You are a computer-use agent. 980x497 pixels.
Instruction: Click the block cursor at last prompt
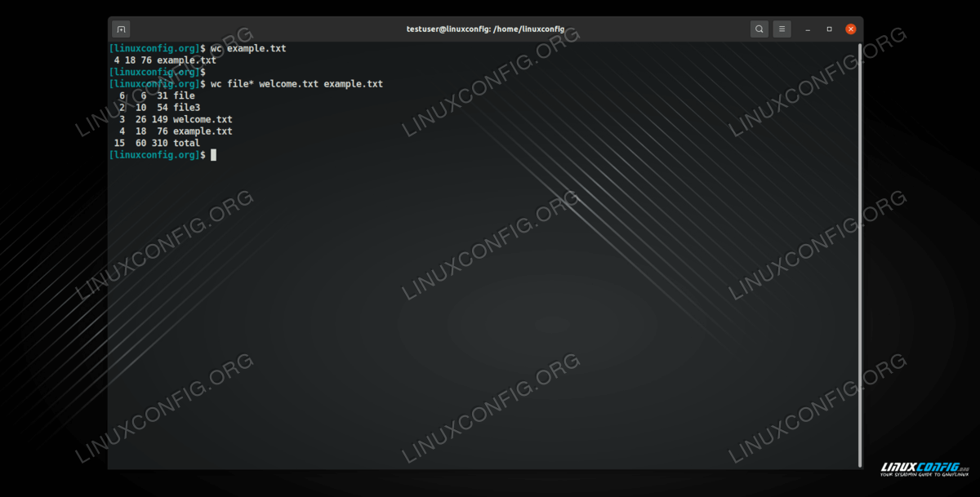[214, 154]
